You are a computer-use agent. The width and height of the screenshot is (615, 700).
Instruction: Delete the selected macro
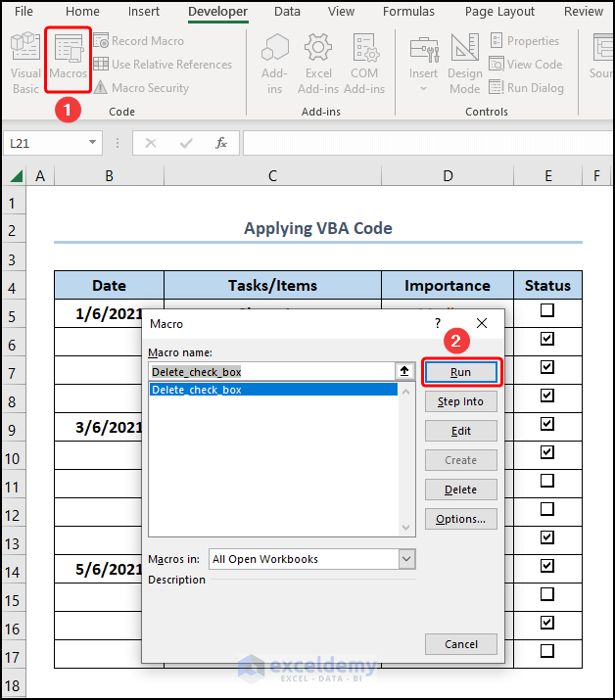461,490
